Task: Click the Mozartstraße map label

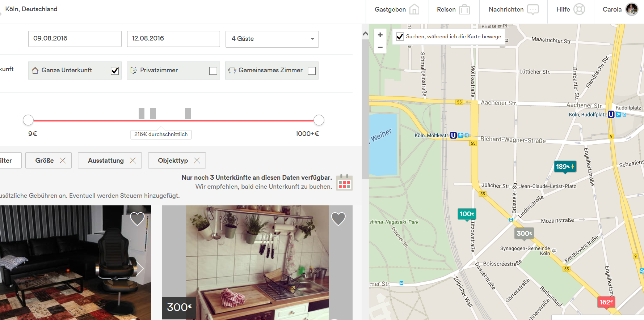Action: [557, 221]
